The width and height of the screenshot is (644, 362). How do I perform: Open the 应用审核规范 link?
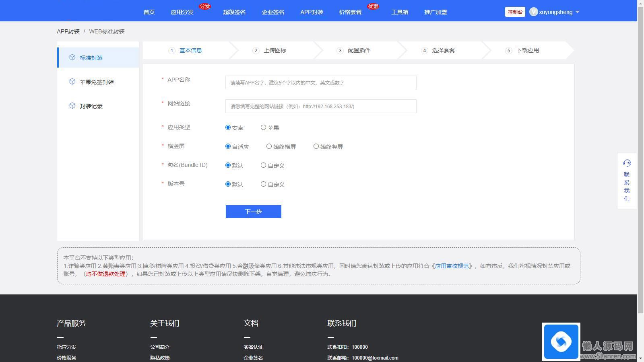click(x=452, y=266)
